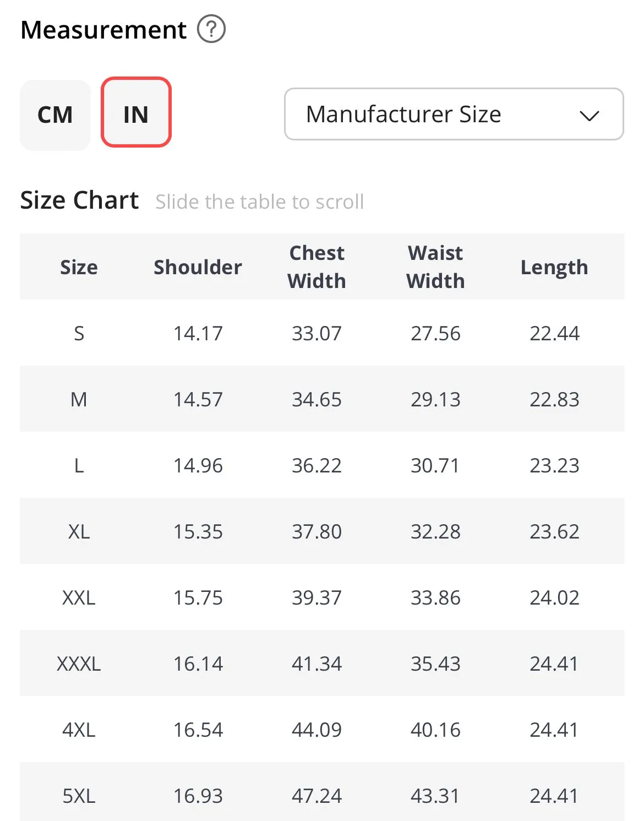The width and height of the screenshot is (644, 821).
Task: Select the XXXL size row
Action: [322, 663]
